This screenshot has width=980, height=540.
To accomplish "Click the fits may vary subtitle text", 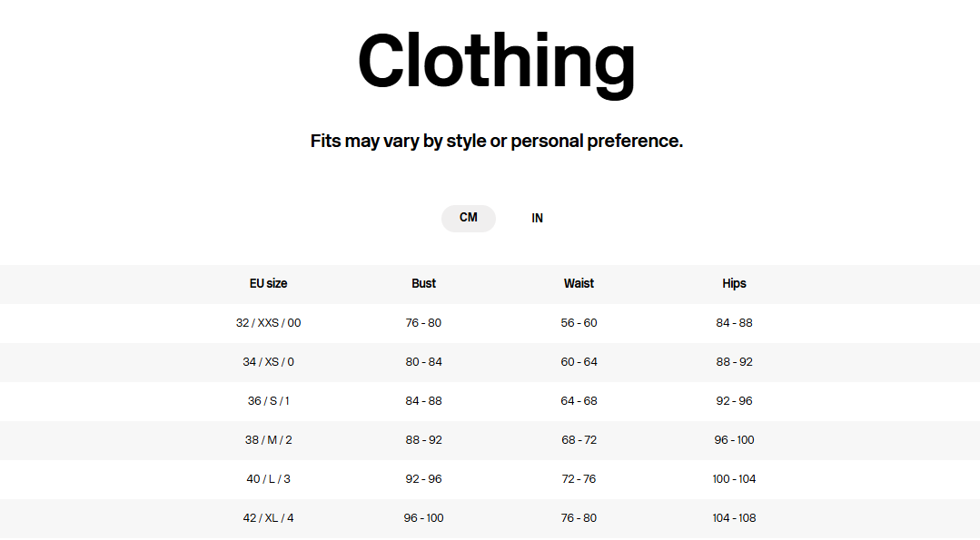I will point(496,141).
